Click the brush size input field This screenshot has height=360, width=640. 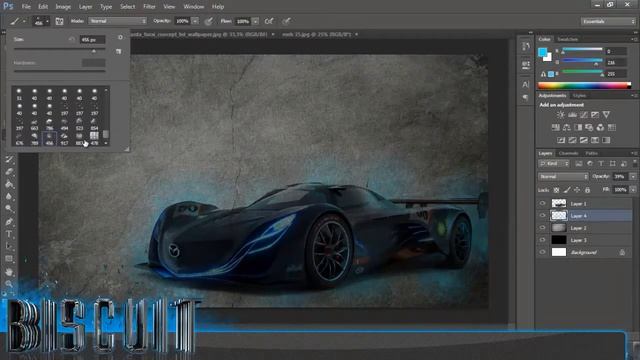(93, 40)
